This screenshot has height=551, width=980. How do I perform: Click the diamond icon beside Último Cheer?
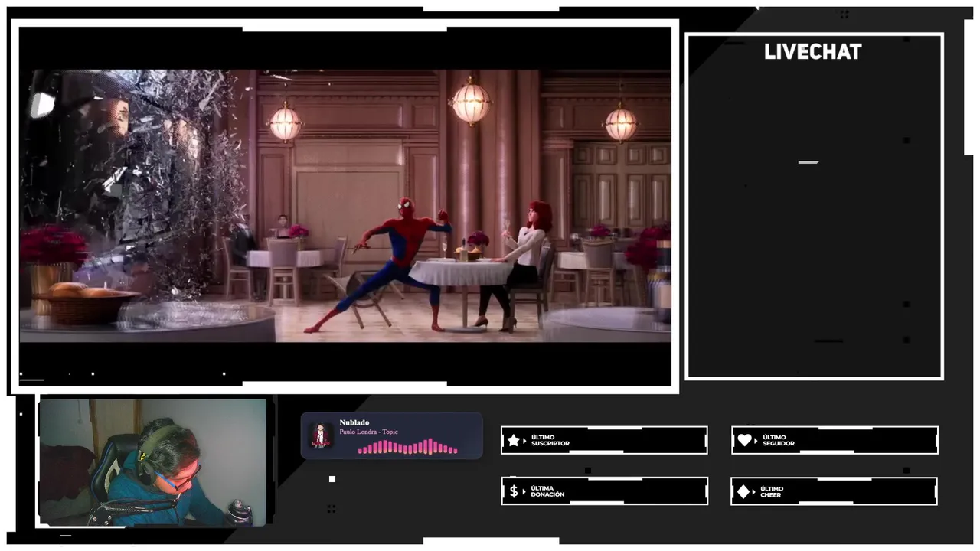pyautogui.click(x=743, y=491)
